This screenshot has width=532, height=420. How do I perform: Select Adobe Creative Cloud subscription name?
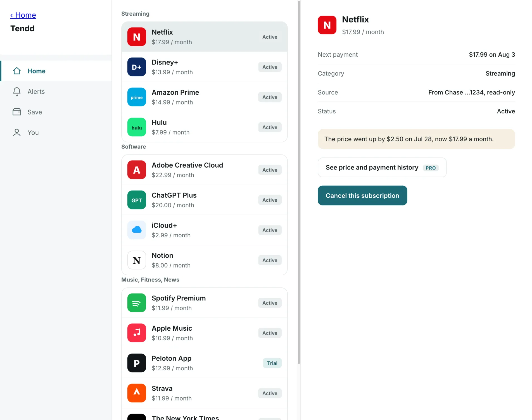click(187, 165)
